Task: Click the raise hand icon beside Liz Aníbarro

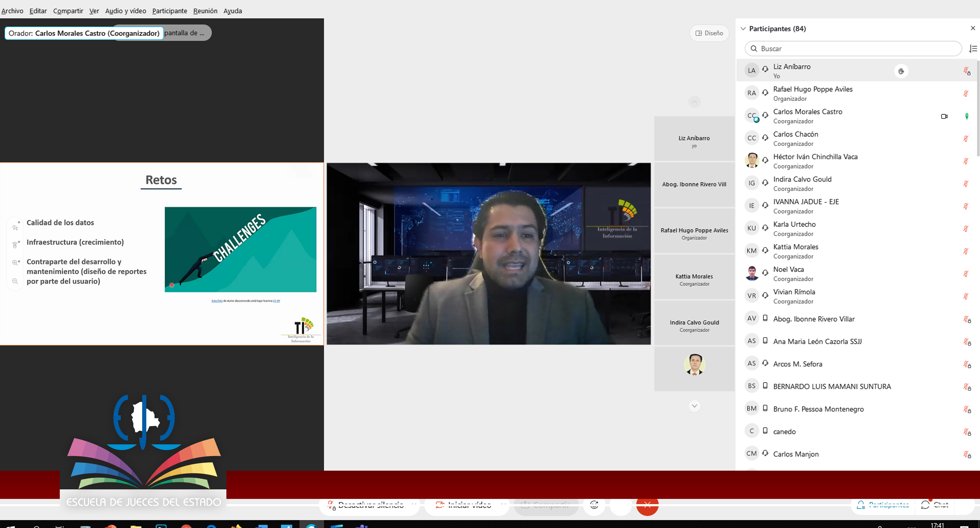Action: (901, 71)
